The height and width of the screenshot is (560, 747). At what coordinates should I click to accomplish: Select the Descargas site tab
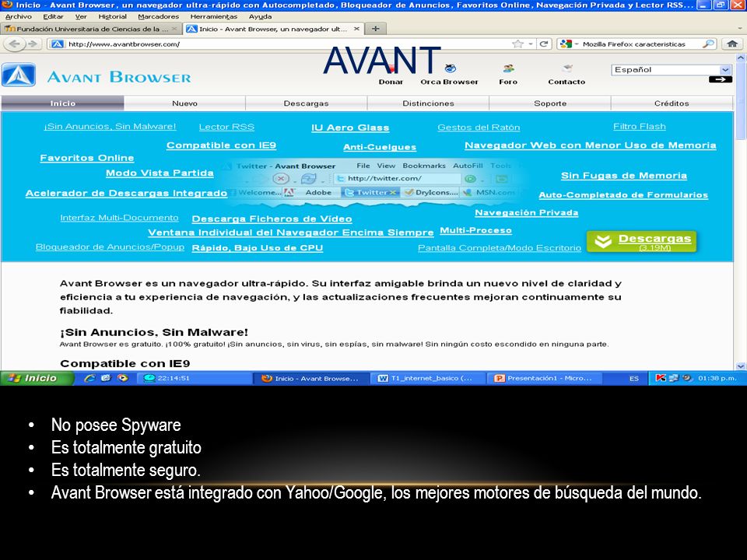coord(307,103)
